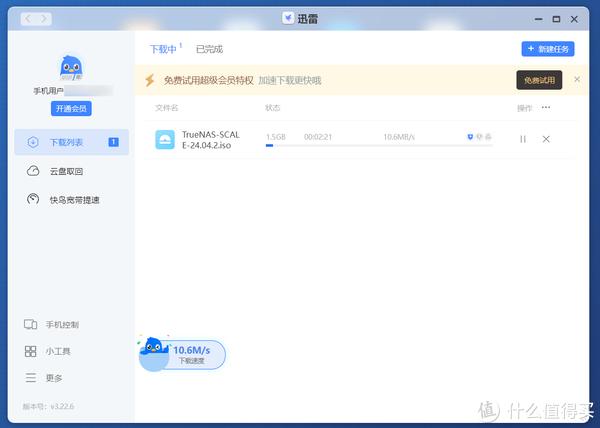Pause the TrueNAS-SCALE download
The width and height of the screenshot is (600, 428).
[523, 139]
